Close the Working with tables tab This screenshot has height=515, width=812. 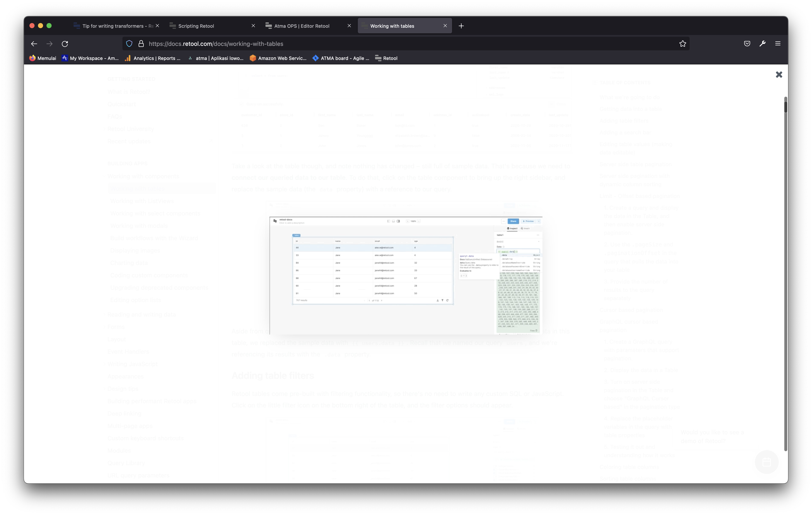click(x=445, y=26)
